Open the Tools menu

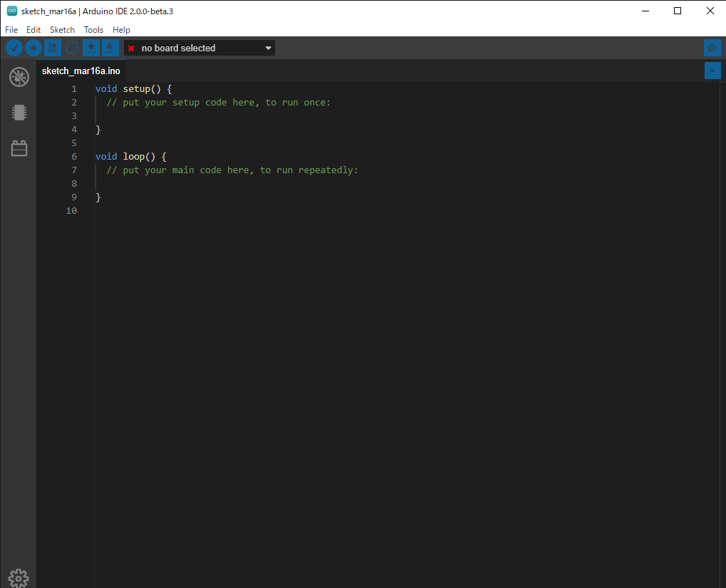pos(93,30)
